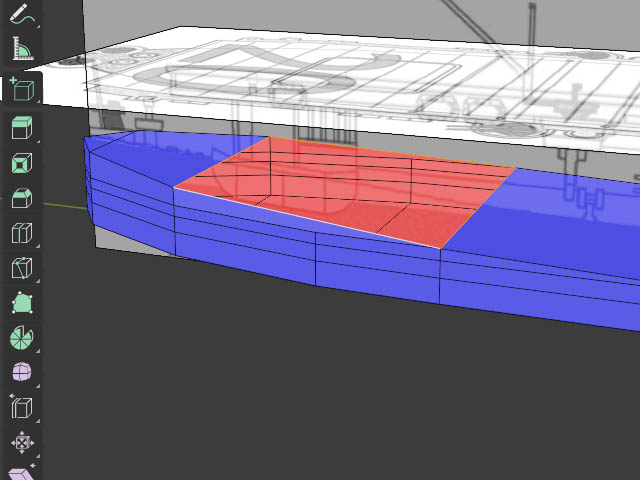
Task: Select the Poly Build tool
Action: click(x=22, y=303)
